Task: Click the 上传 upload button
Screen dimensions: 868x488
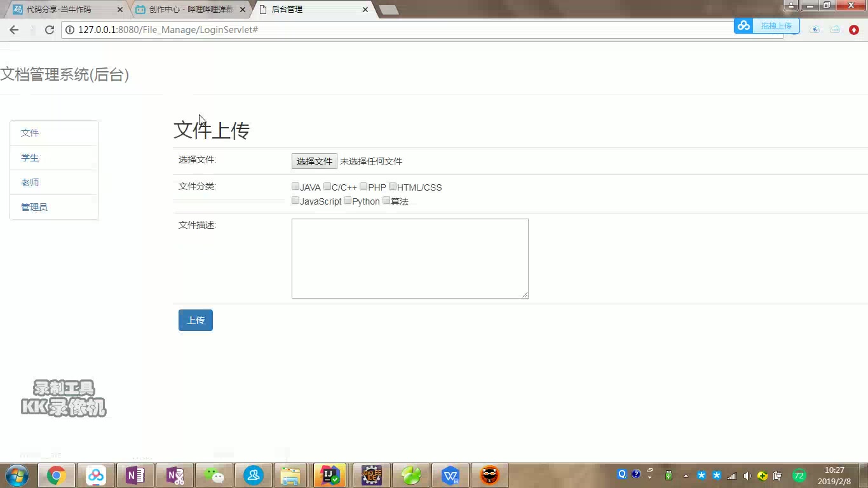Action: 195,320
